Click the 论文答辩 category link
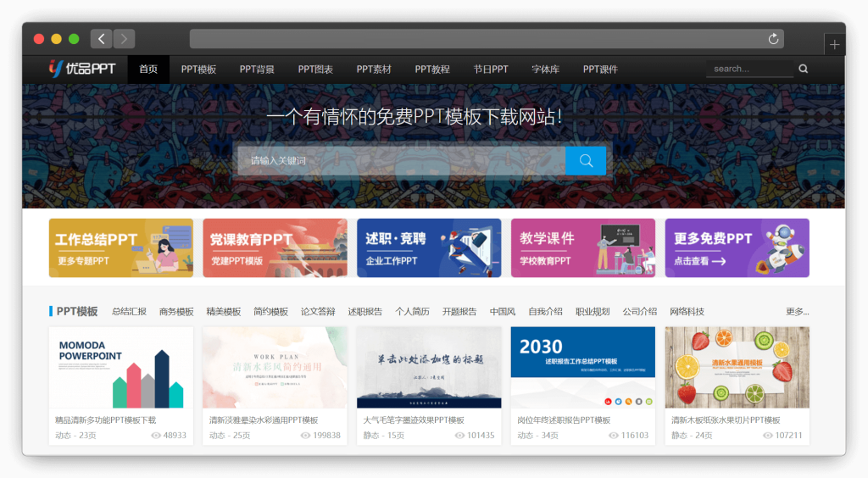The height and width of the screenshot is (478, 868). pos(318,312)
